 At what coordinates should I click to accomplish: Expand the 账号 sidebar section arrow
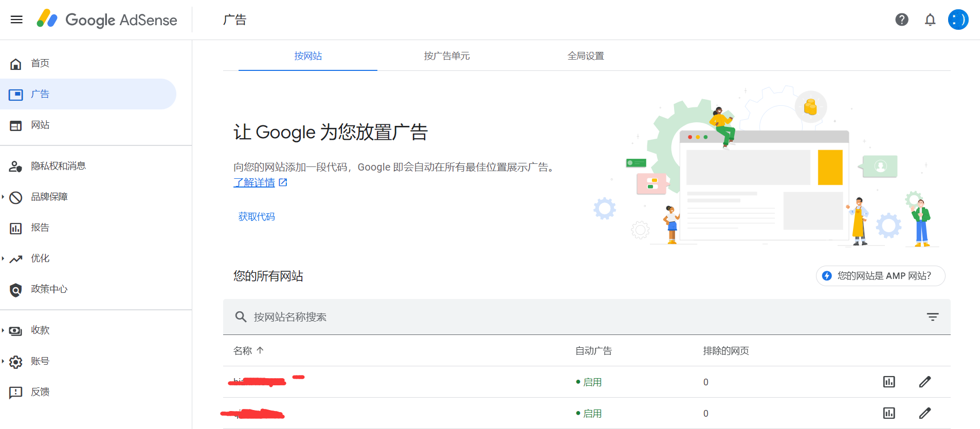(x=3, y=361)
